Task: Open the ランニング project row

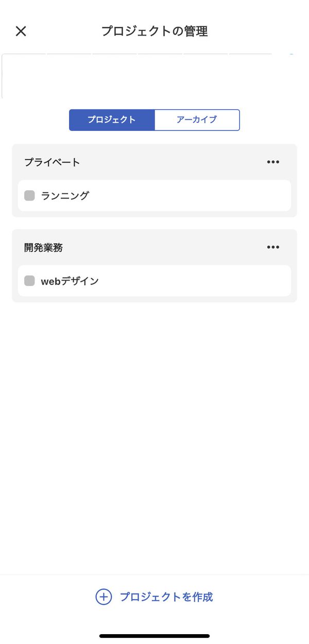Action: point(154,195)
